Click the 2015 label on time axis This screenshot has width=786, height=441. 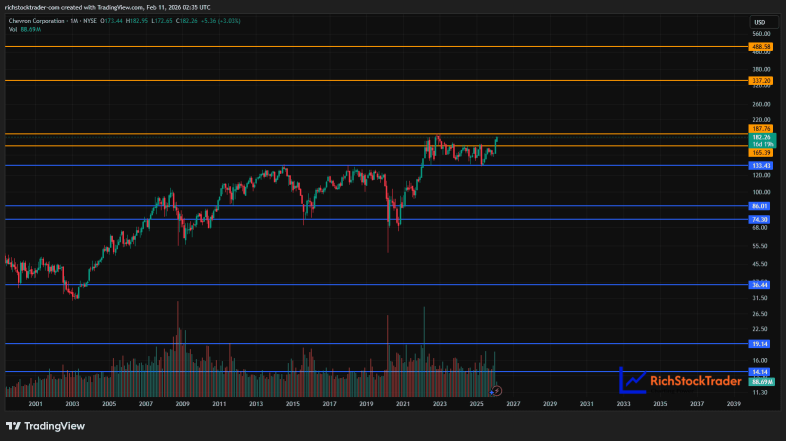coord(293,404)
